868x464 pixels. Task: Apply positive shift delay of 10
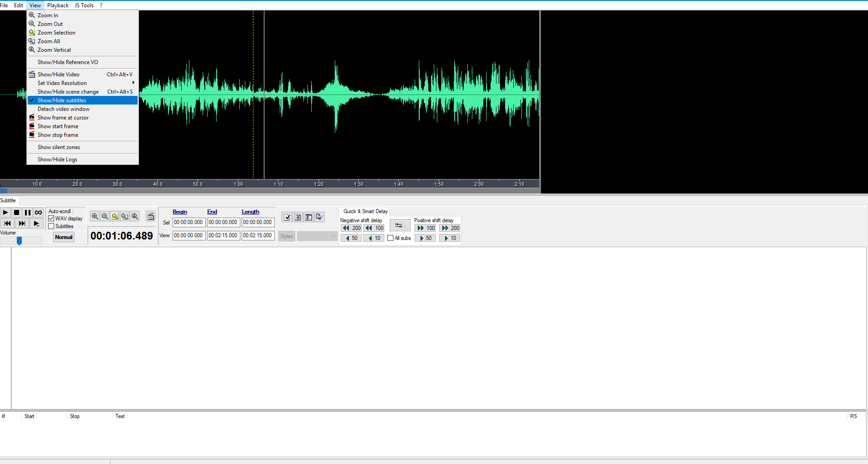pyautogui.click(x=450, y=238)
